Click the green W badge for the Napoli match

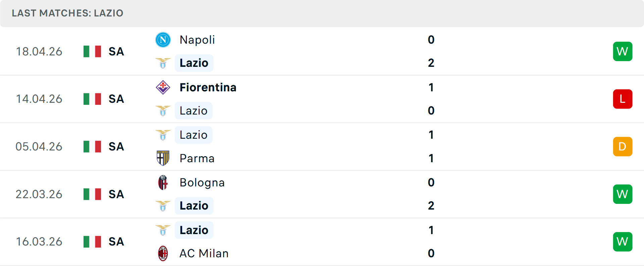(623, 51)
